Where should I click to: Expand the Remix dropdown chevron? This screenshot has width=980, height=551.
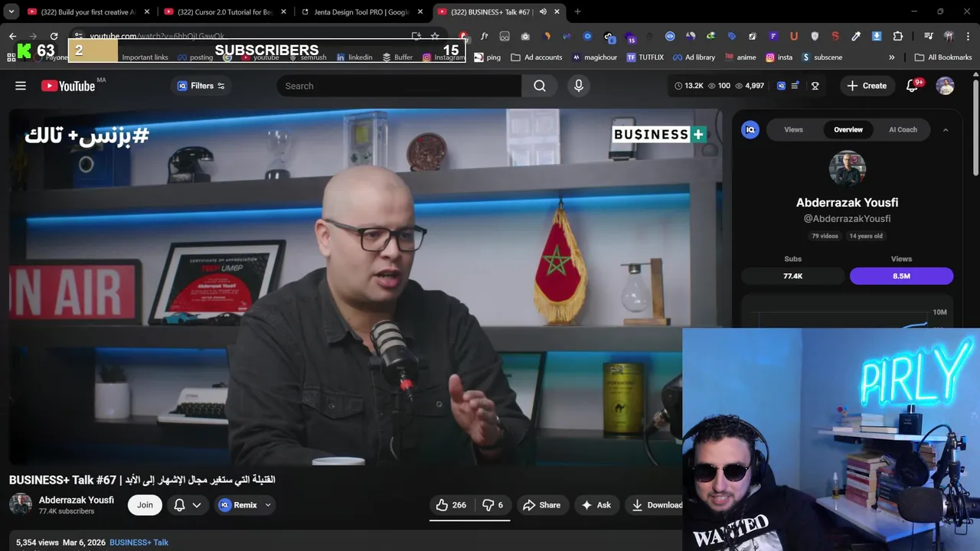click(268, 505)
